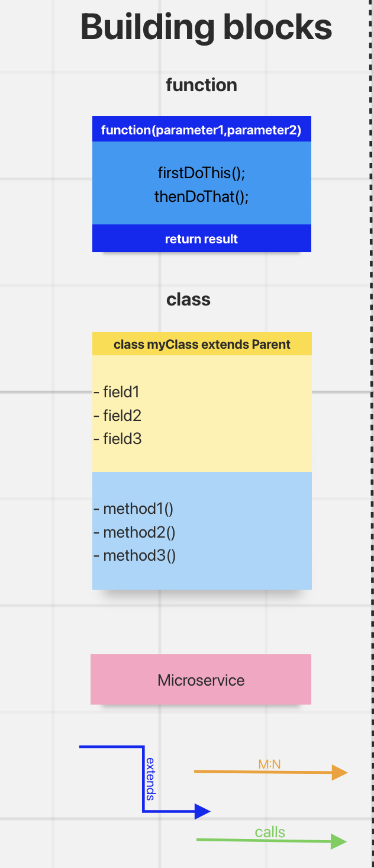Click the 'calls' label text
The image size is (374, 868).
point(270,832)
